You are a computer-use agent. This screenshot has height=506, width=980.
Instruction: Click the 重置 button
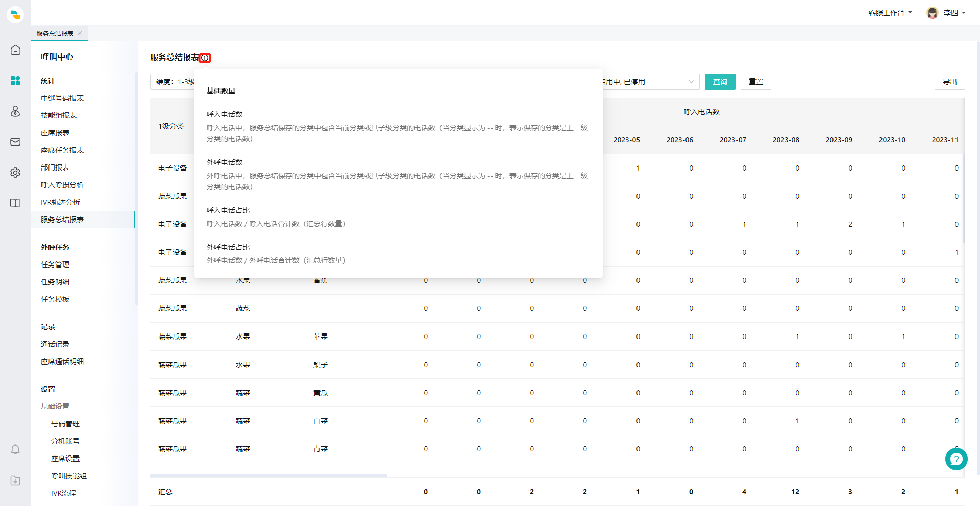click(755, 82)
